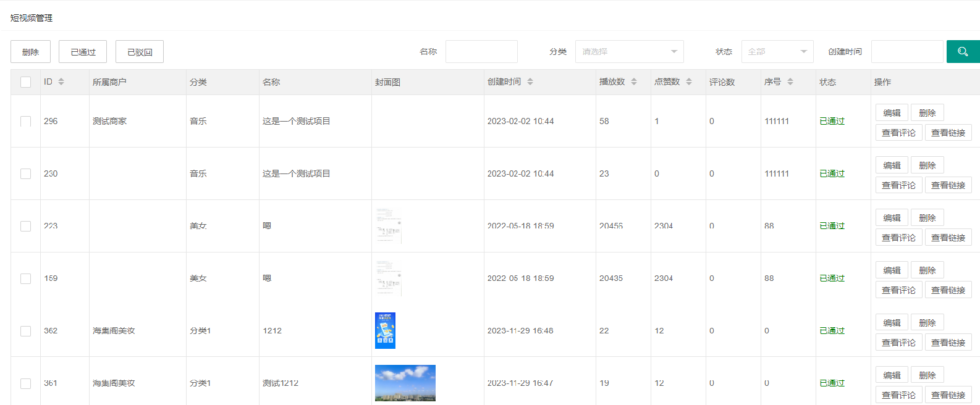Sort by 点赞数 column arrows
Viewport: 980px width, 405px height.
(689, 82)
